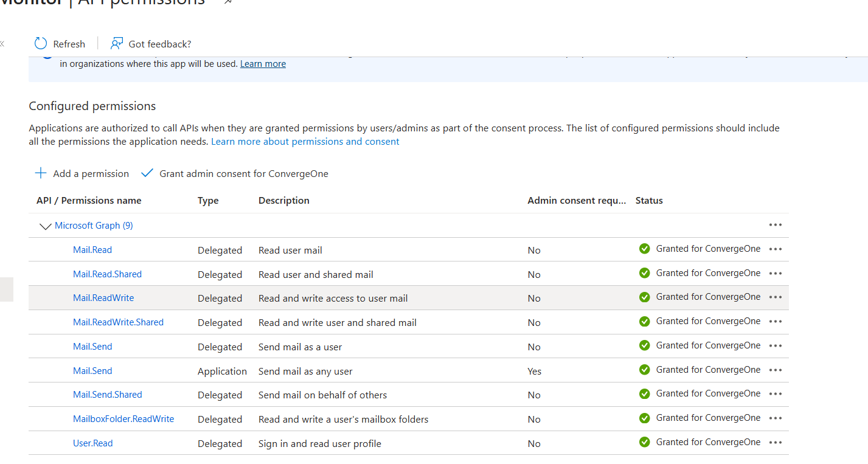This screenshot has height=464, width=868.
Task: Open more options for the User.Read row
Action: pyautogui.click(x=775, y=443)
